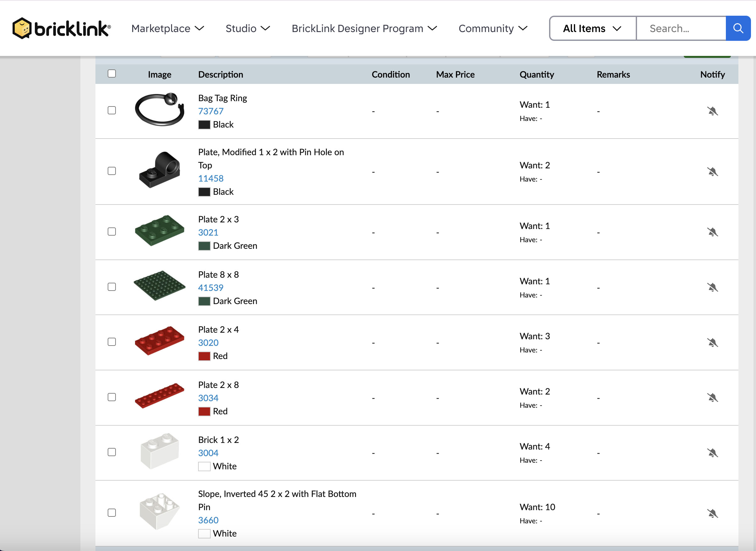Open part number 11458 link

coord(211,178)
